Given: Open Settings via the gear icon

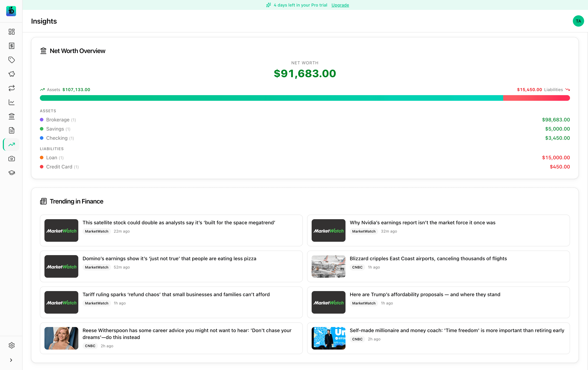Looking at the screenshot, I should click(x=11, y=345).
